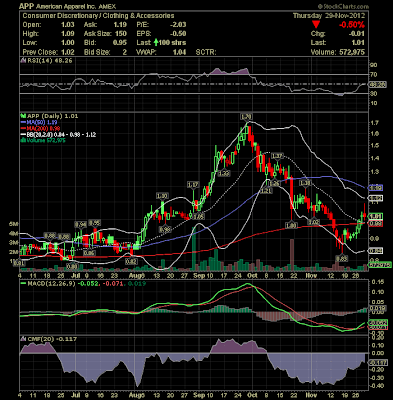Click the 100 shrs last trade text
The height and width of the screenshot is (400, 393).
click(x=173, y=43)
